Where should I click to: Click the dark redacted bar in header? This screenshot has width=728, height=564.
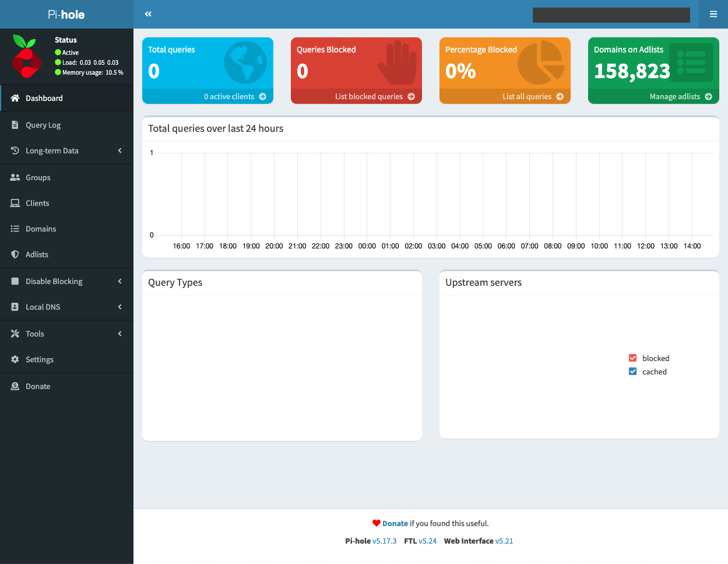click(611, 15)
